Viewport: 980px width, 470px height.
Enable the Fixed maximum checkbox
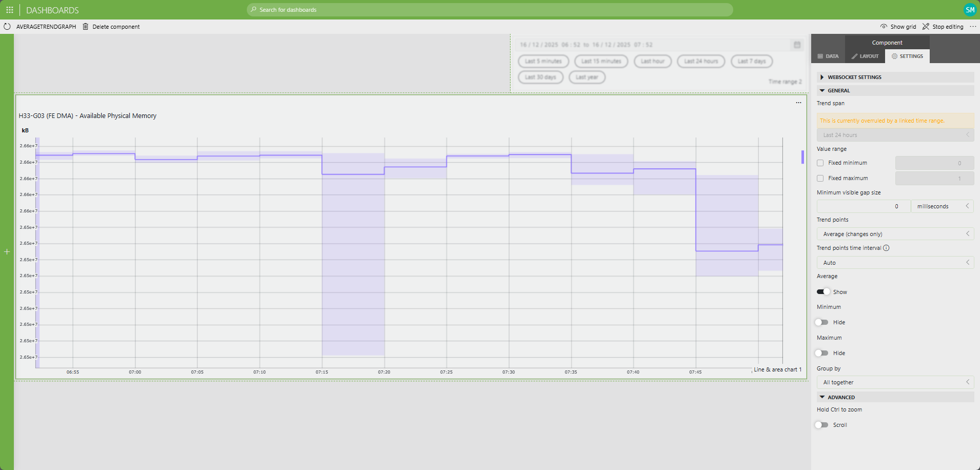[x=820, y=178]
